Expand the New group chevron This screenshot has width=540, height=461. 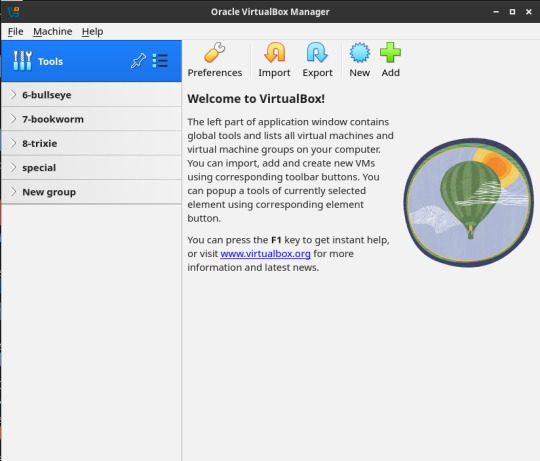click(13, 191)
